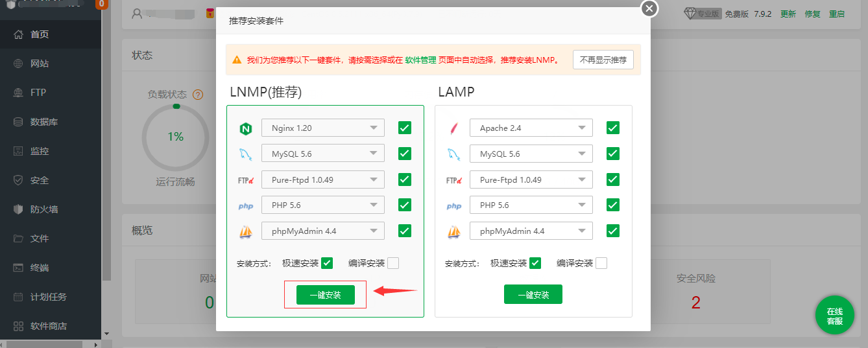
Task: Click the question mark icon beside 负载状态
Action: [x=198, y=95]
